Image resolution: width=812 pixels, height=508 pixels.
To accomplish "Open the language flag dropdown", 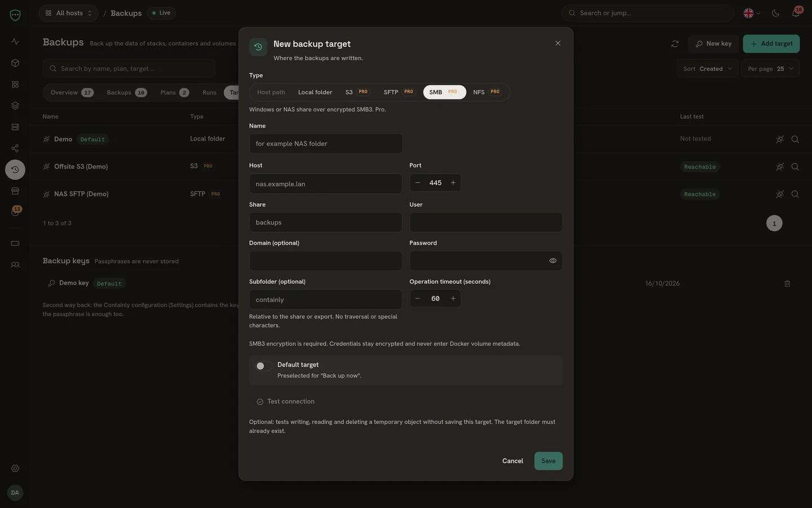I will (x=752, y=13).
